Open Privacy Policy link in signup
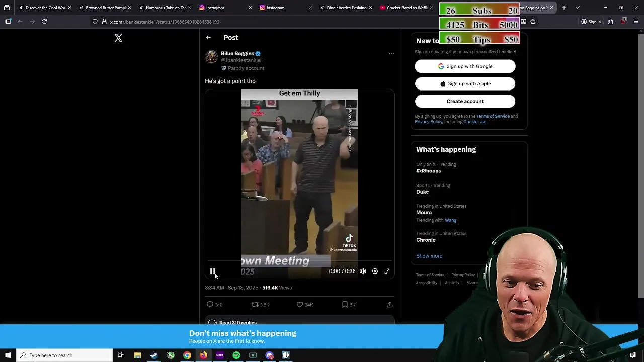644x362 pixels. click(429, 122)
